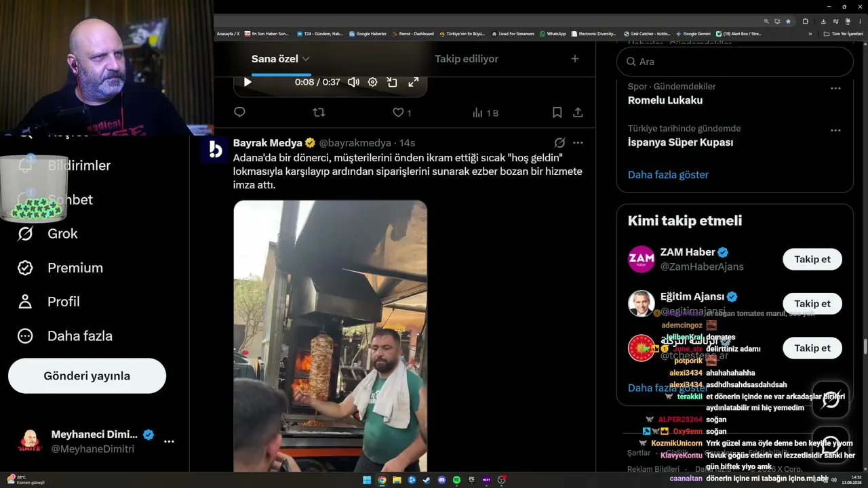Add a timeline with the plus icon
Viewport: 868px width, 488px height.
575,59
